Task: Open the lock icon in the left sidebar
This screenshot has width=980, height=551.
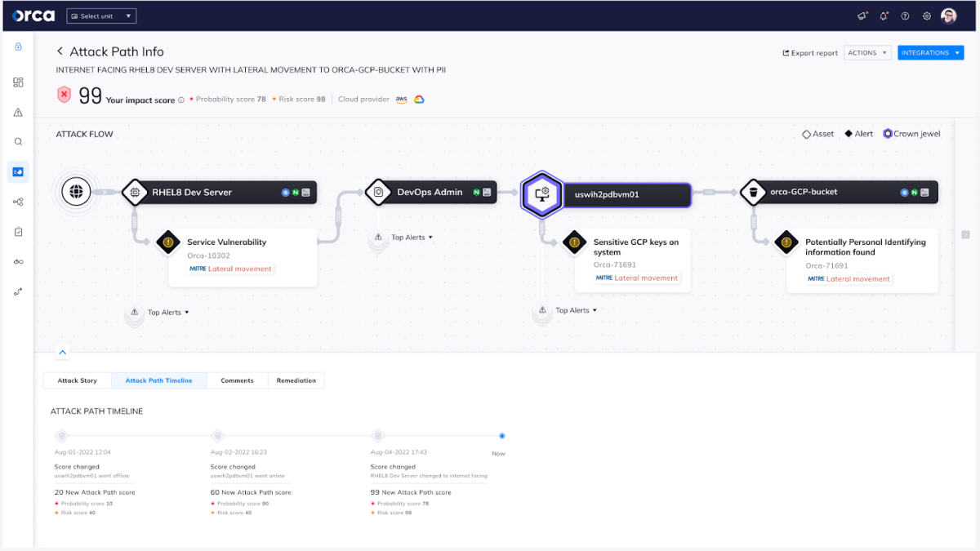Action: click(18, 47)
